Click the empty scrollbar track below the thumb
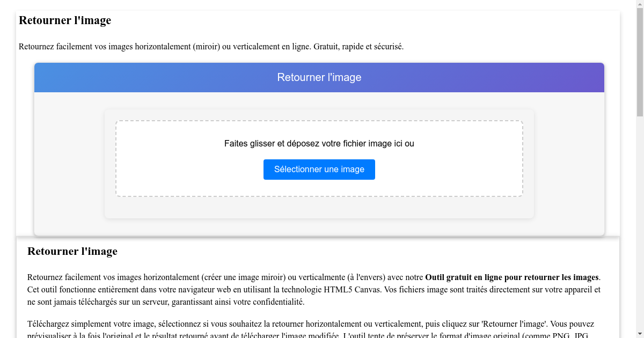644x338 pixels. pyautogui.click(x=640, y=215)
